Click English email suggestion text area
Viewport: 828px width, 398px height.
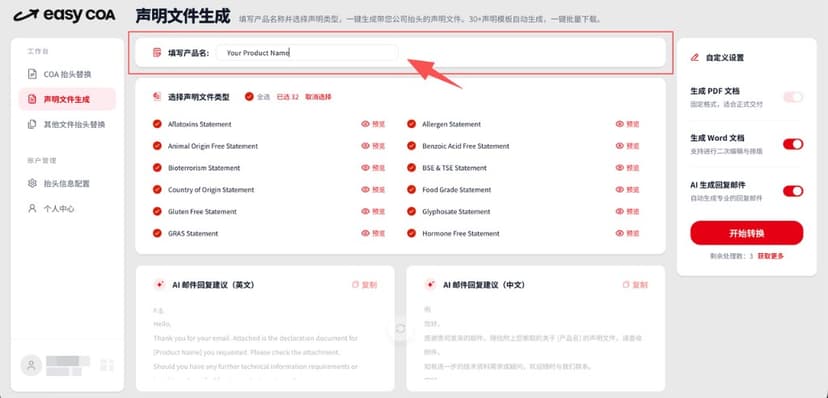click(265, 343)
